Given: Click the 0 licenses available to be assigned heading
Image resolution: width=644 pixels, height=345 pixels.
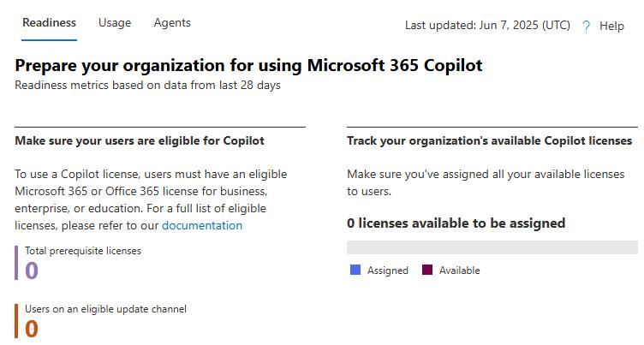Looking at the screenshot, I should pos(456,223).
